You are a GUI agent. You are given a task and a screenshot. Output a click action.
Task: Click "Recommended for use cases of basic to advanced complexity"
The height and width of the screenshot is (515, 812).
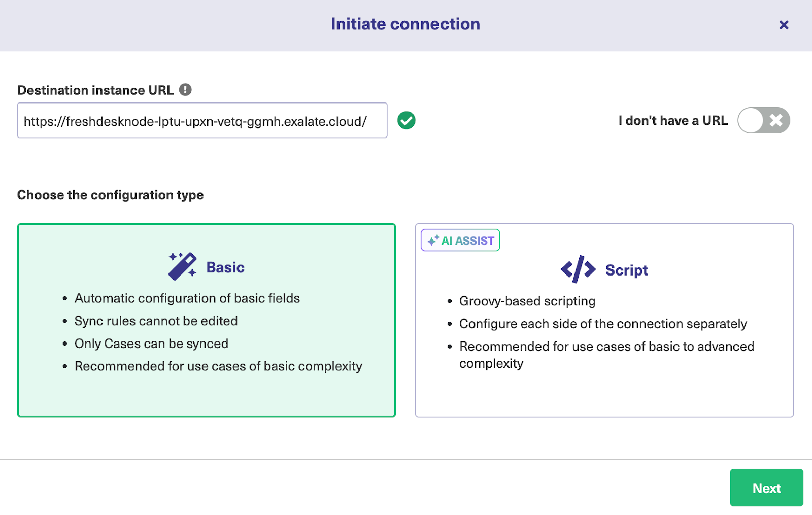[606, 355]
